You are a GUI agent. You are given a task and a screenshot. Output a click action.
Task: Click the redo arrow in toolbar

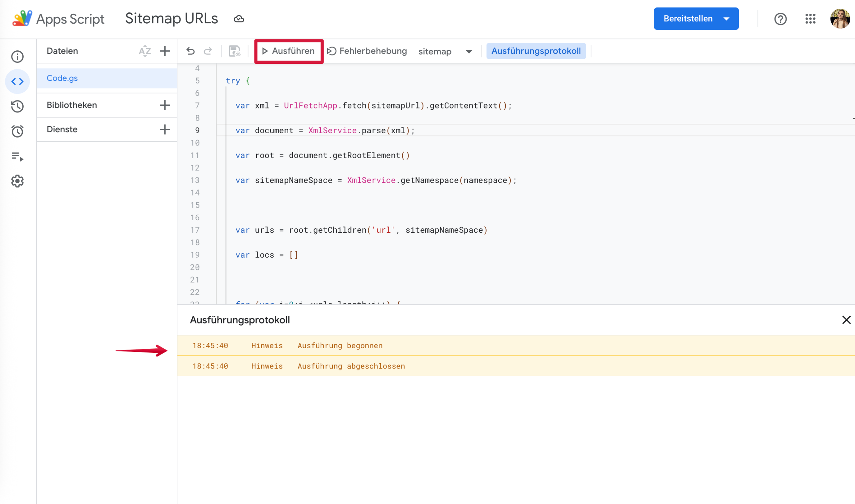tap(208, 51)
